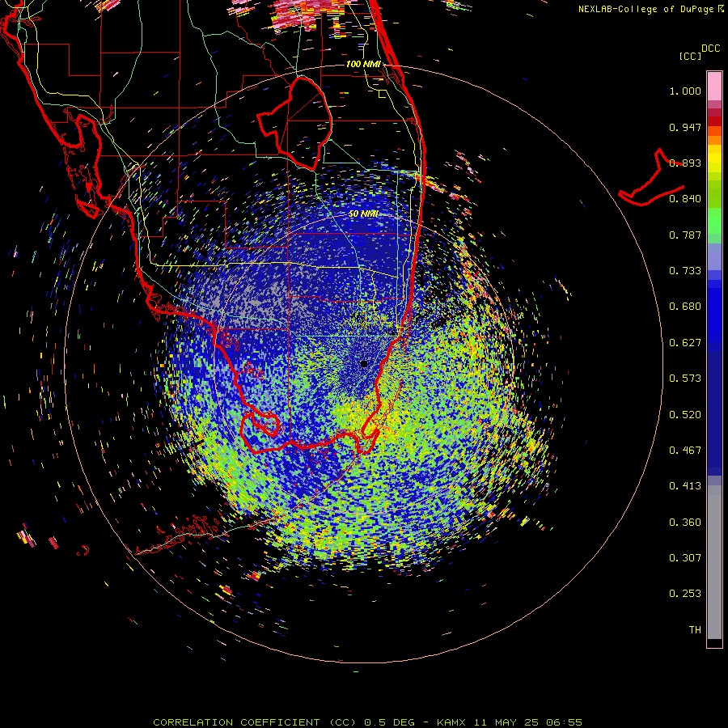Click the 50 NMI range ring label

click(x=363, y=214)
